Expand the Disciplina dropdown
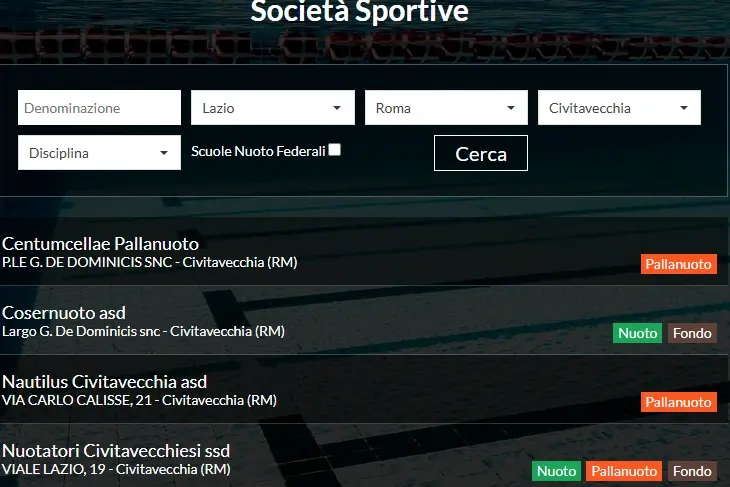The width and height of the screenshot is (730, 487). [99, 153]
